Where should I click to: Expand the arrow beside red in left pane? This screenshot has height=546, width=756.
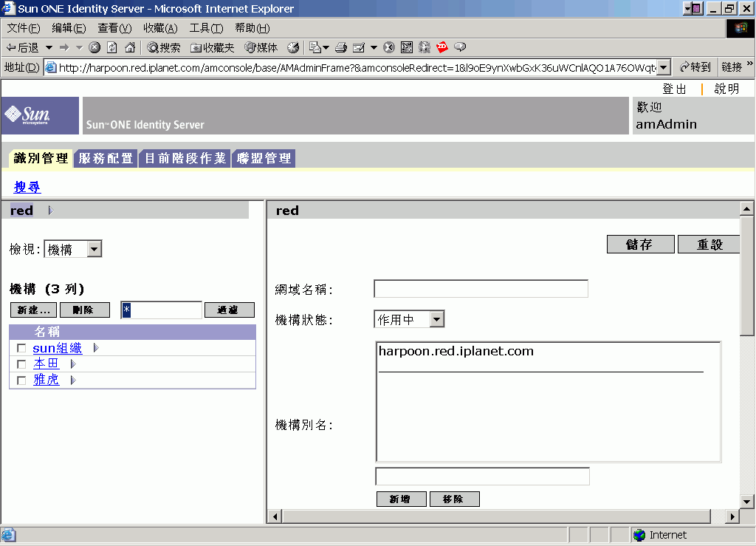click(x=51, y=211)
